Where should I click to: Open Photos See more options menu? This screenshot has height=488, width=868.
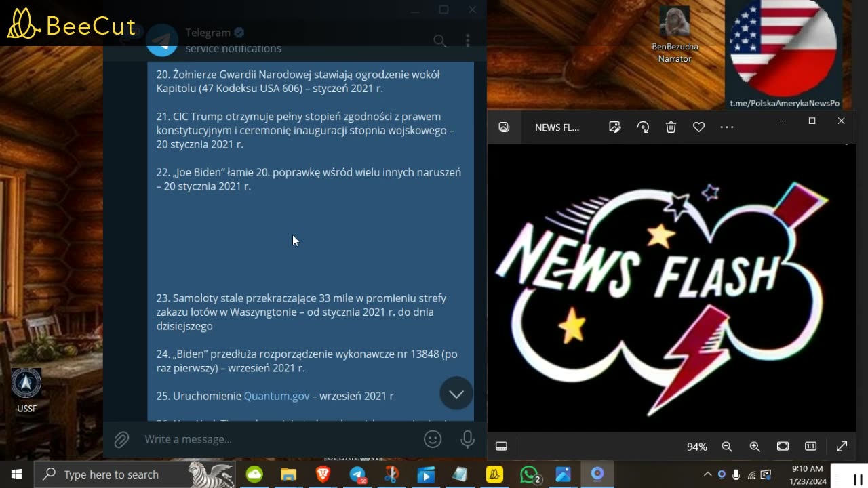click(x=727, y=127)
